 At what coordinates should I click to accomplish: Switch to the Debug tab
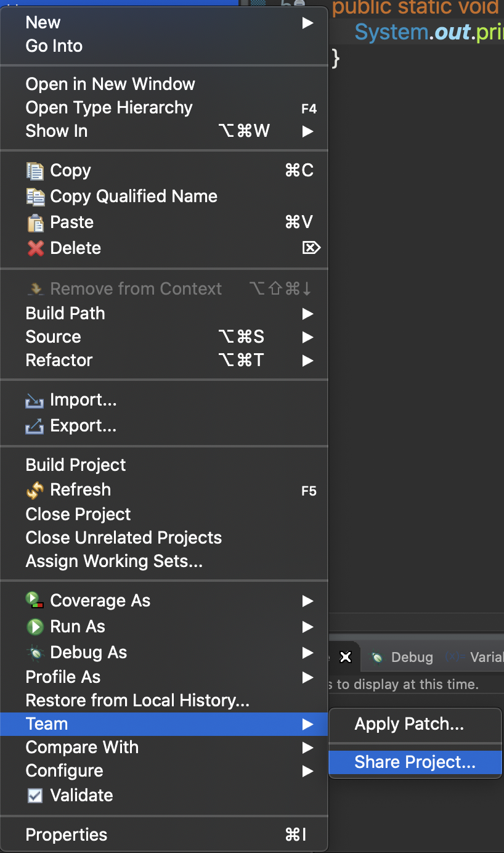click(402, 658)
